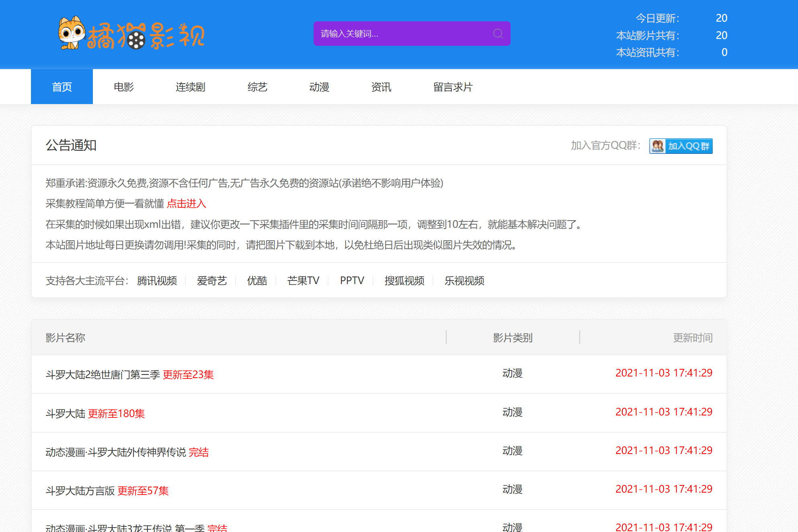Screen dimensions: 798x532
Task: Switch to the 连续剧 tab
Action: click(190, 86)
